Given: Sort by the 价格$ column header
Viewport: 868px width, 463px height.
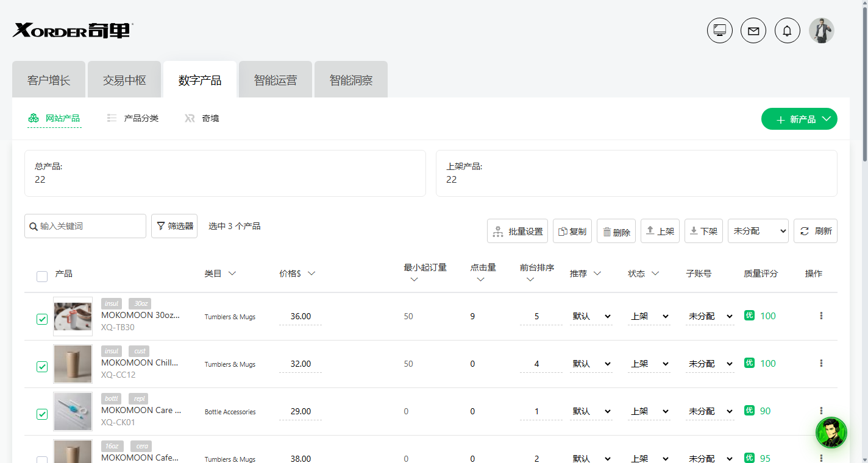Looking at the screenshot, I should tap(297, 274).
